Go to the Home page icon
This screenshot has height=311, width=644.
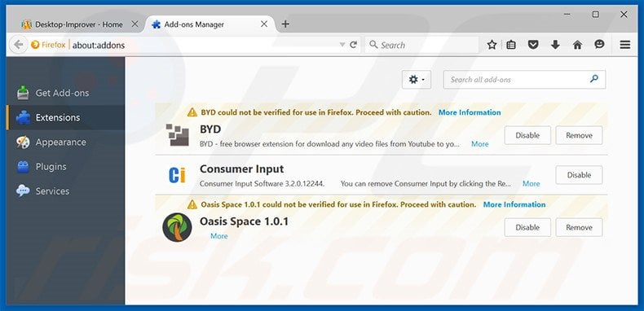pyautogui.click(x=577, y=45)
